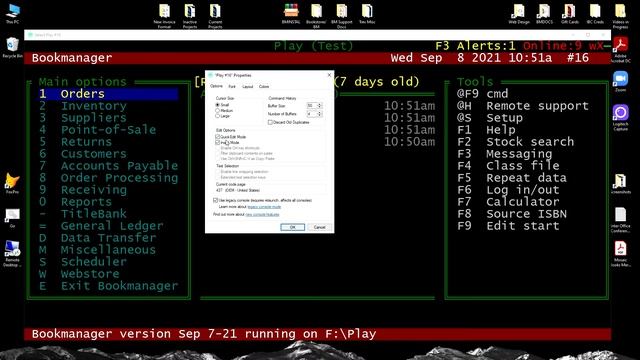640x360 pixels.
Task: Click F6 Log in/out in Tools
Action: point(508,190)
